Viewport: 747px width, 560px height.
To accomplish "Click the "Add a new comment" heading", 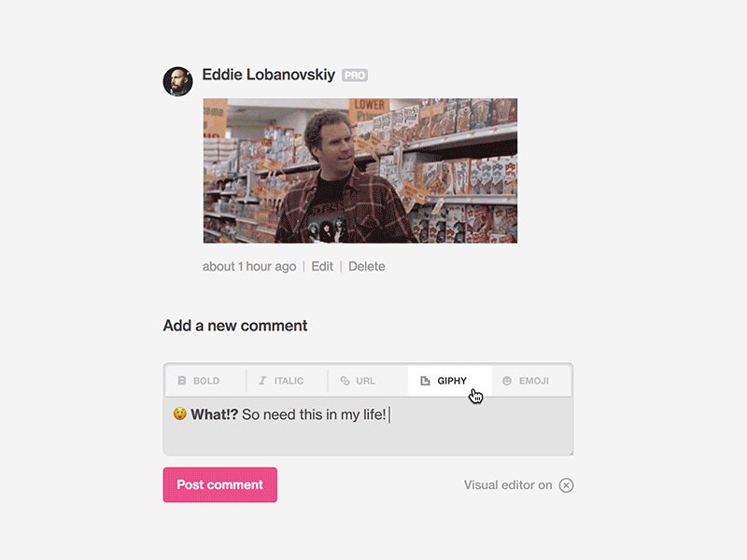I will 235,326.
